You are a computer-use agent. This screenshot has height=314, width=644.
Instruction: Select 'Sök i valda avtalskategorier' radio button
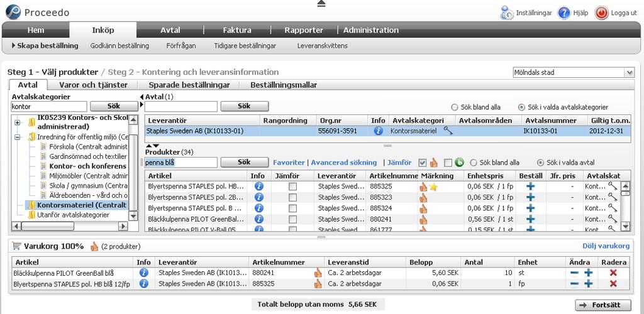click(521, 107)
